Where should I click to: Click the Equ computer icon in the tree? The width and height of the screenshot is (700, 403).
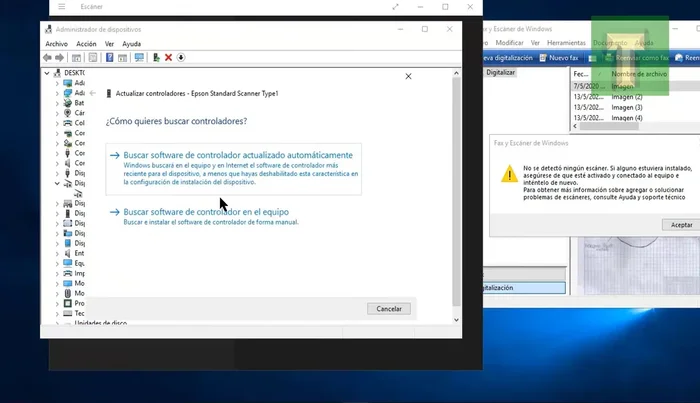[x=67, y=263]
